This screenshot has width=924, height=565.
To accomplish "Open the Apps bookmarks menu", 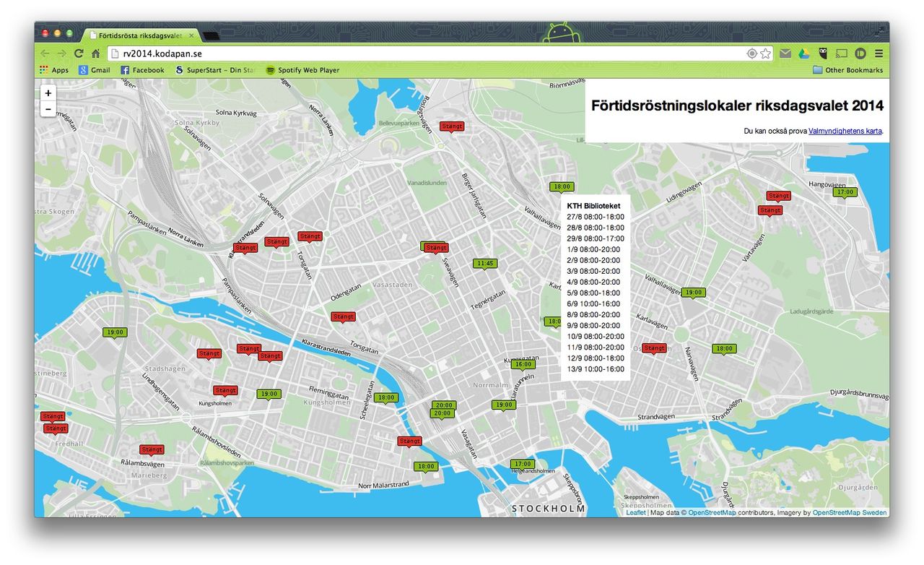I will pos(54,70).
